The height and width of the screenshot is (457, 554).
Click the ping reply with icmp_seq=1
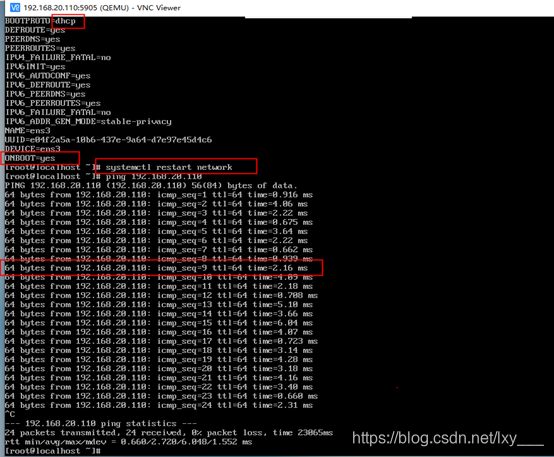click(x=159, y=195)
